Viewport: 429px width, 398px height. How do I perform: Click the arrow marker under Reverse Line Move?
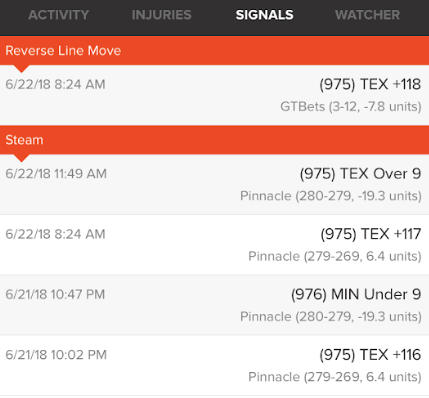[x=22, y=69]
